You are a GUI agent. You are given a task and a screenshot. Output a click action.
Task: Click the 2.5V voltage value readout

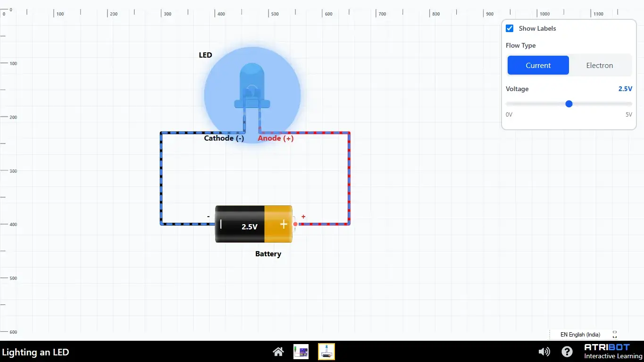[x=625, y=89]
